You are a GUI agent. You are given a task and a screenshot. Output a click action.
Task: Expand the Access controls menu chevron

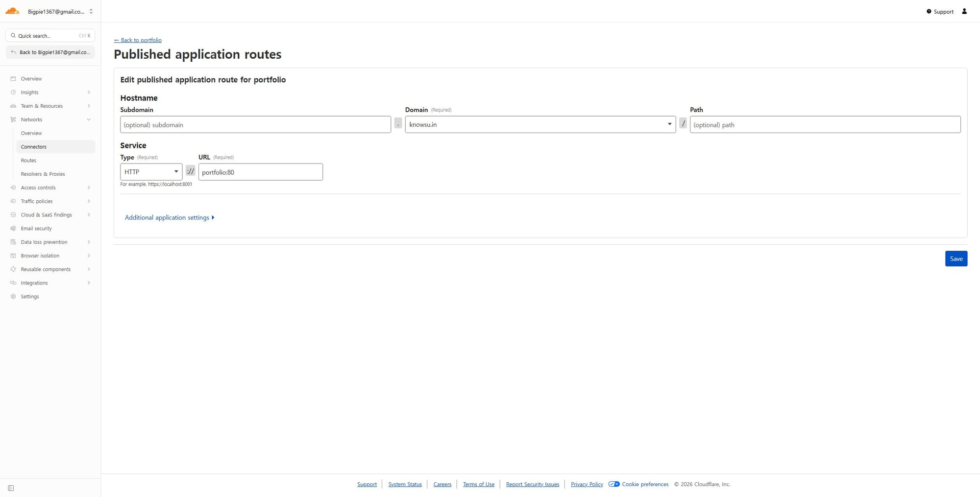tap(89, 188)
